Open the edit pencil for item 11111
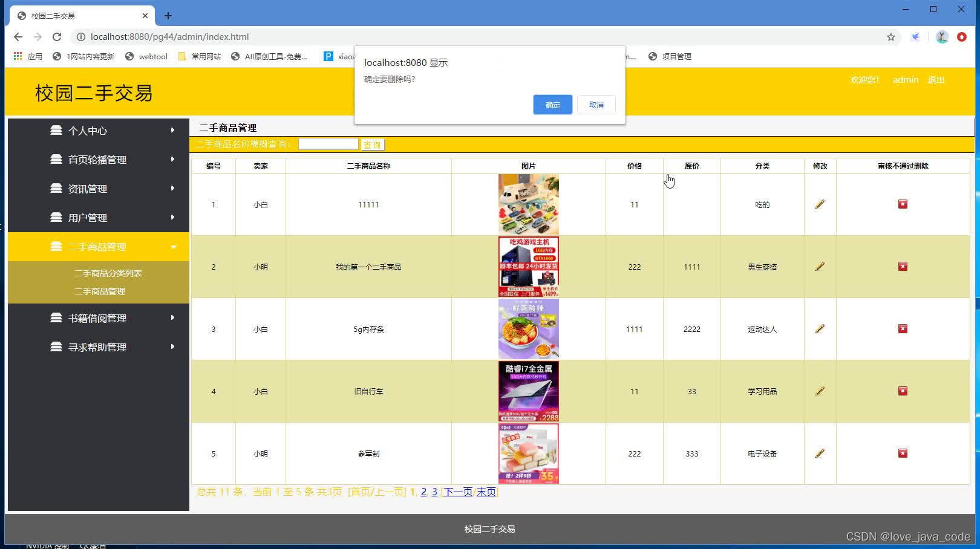The height and width of the screenshot is (549, 980). click(x=819, y=204)
